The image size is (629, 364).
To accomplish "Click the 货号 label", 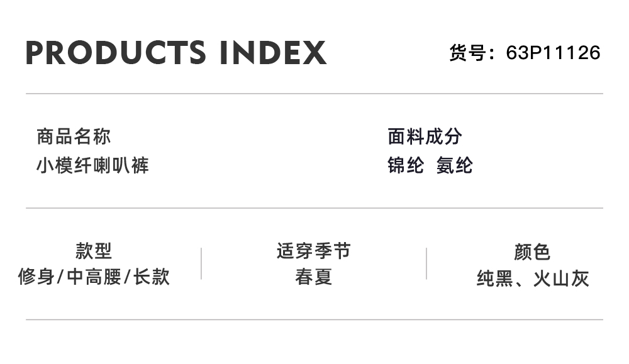I will click(x=467, y=53).
